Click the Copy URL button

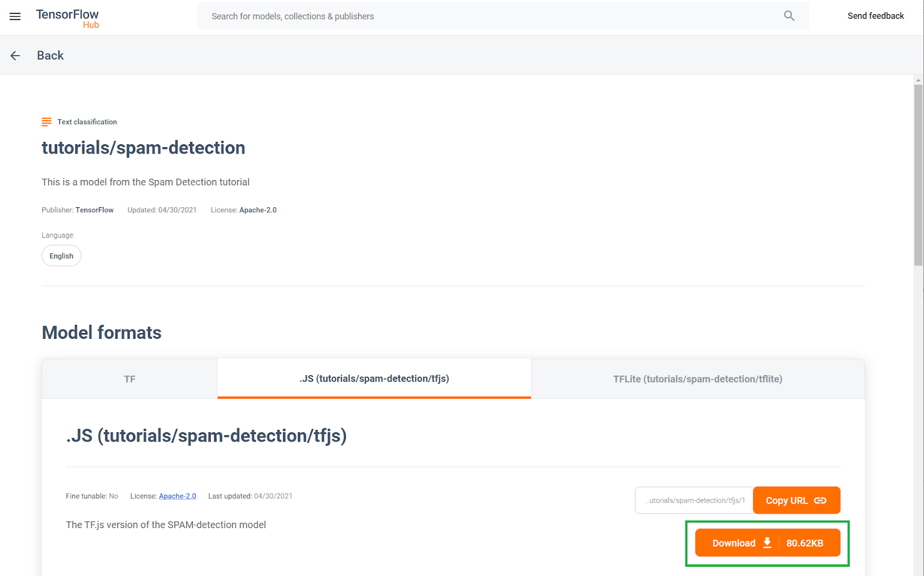[796, 500]
